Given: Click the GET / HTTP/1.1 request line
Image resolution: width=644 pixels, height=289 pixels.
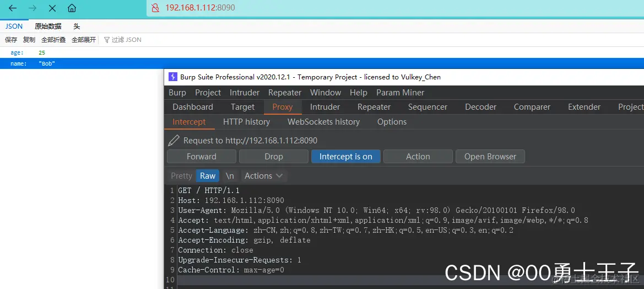Looking at the screenshot, I should [x=209, y=190].
